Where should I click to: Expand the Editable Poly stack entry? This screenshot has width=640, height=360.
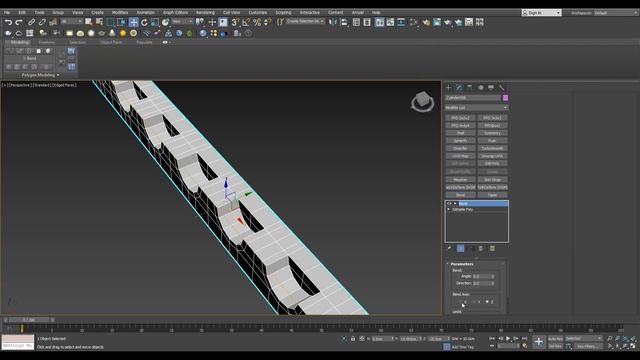pyautogui.click(x=449, y=209)
